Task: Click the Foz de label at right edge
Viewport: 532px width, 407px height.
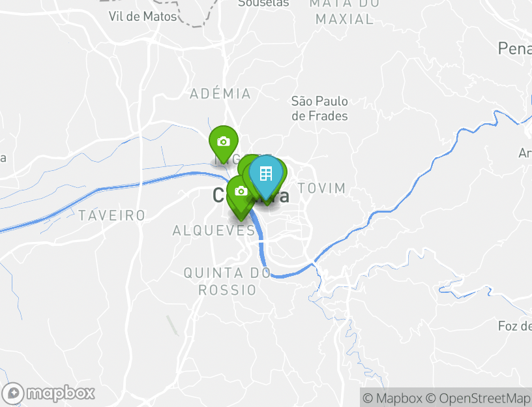Action: tap(514, 326)
